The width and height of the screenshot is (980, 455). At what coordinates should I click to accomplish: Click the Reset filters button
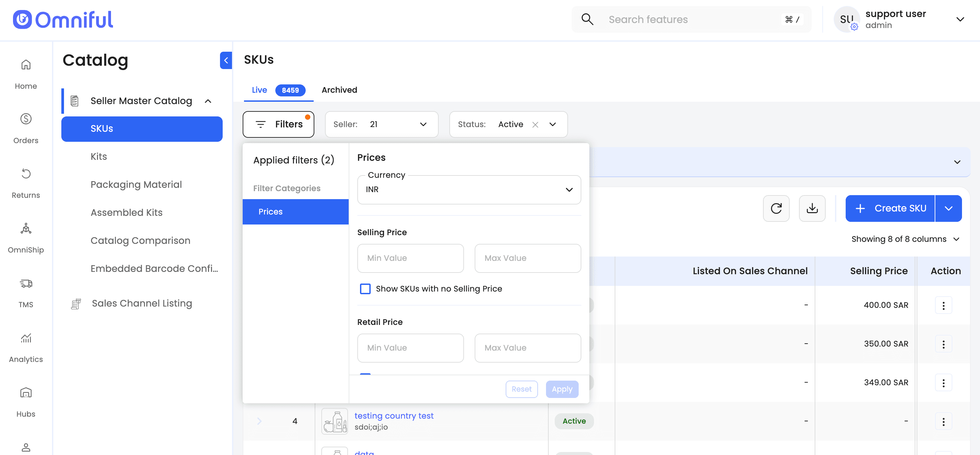pos(521,389)
